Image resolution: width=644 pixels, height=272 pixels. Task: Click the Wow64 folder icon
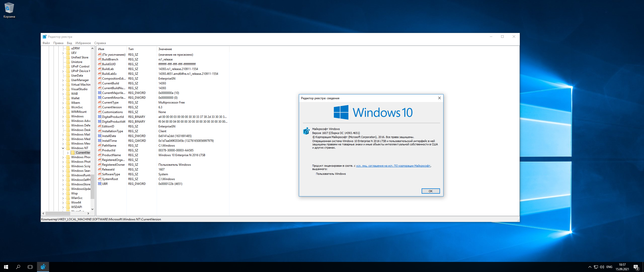[68, 202]
